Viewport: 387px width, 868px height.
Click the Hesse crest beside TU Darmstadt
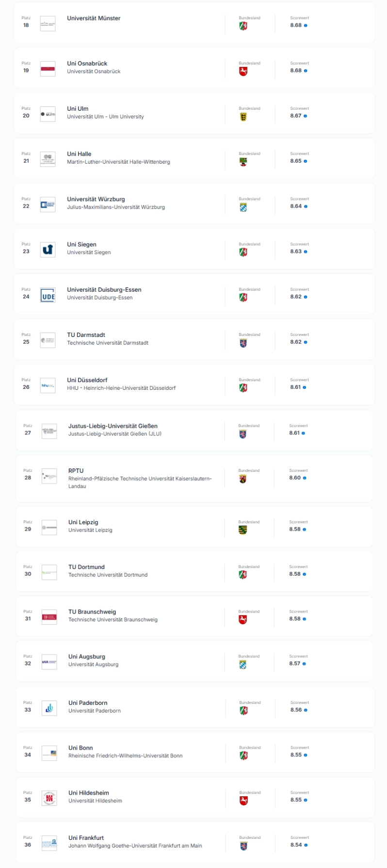pos(243,343)
